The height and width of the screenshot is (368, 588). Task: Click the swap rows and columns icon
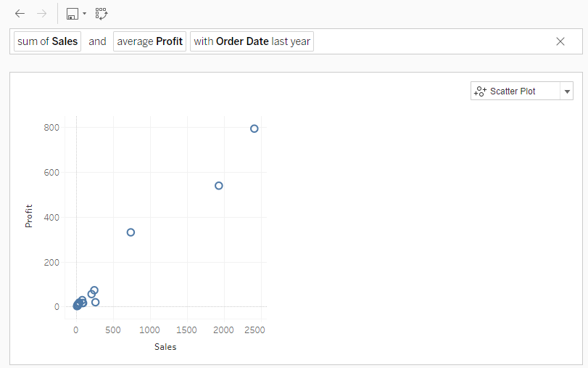101,14
